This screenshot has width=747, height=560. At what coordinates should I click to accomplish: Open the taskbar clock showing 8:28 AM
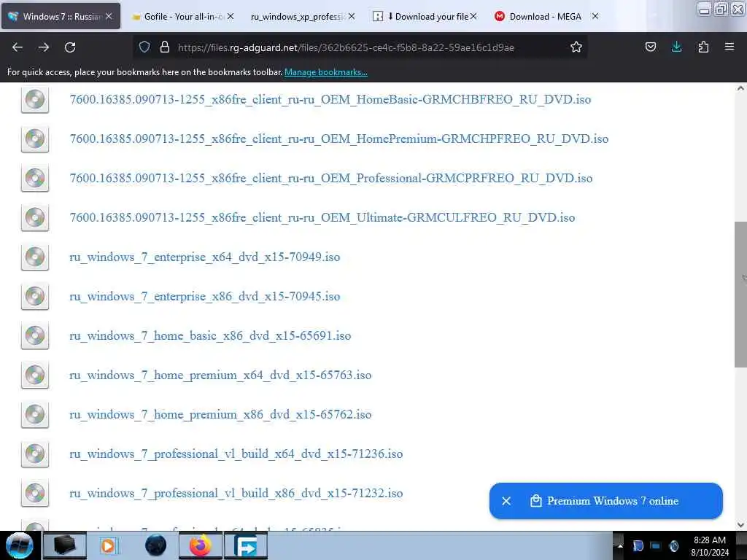click(709, 546)
